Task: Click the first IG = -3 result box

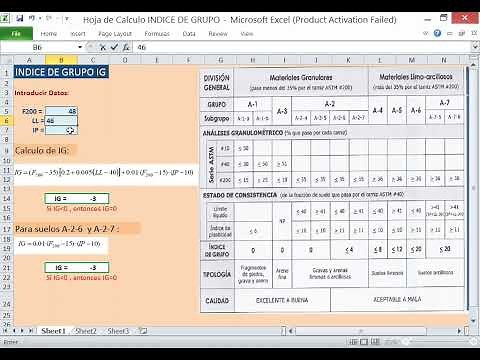Action: click(77, 199)
